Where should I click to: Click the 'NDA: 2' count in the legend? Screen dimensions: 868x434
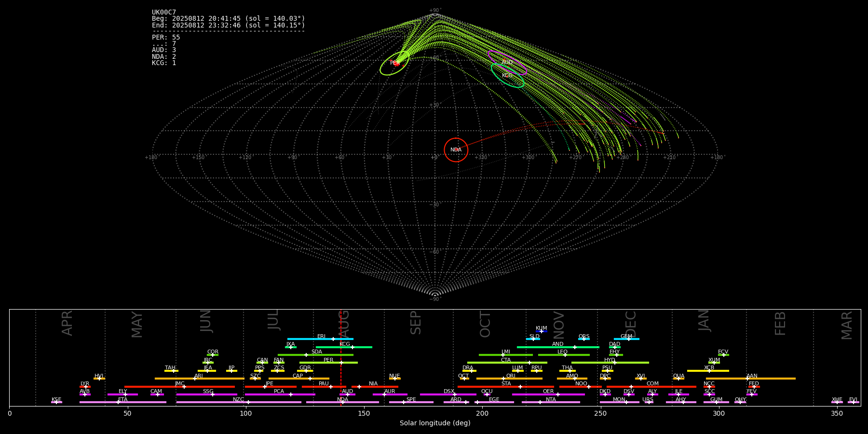164,56
